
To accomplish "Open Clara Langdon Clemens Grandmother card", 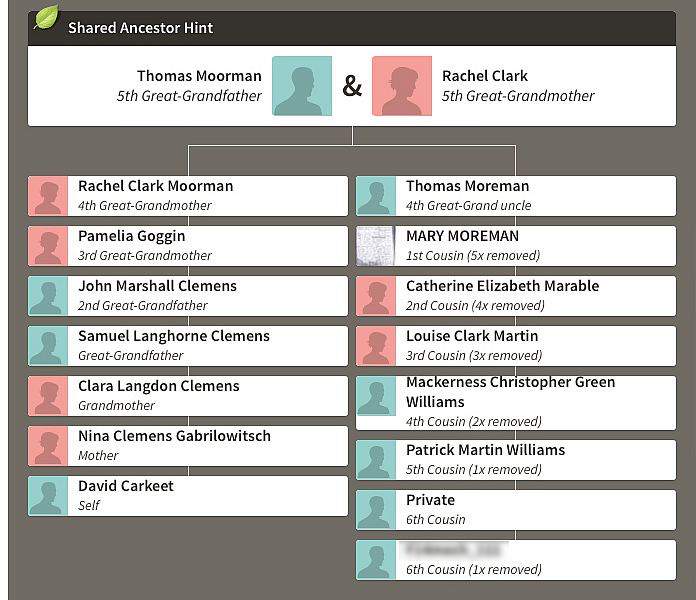I will pyautogui.click(x=188, y=396).
